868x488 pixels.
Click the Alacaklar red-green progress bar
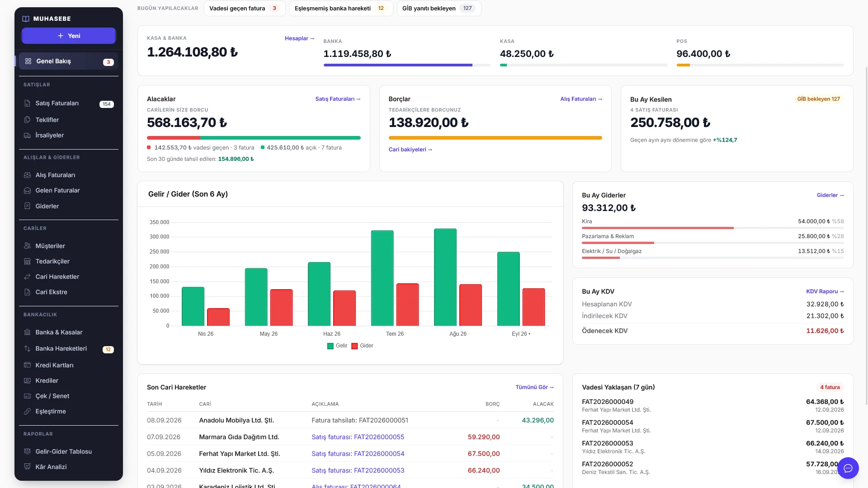(254, 138)
